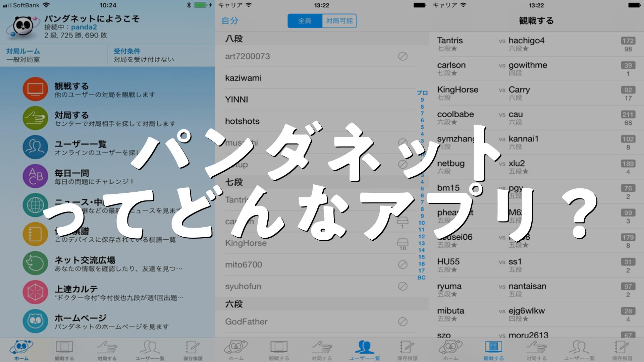
Task: Open the 上達カルテ pink cube icon
Action: [35, 292]
